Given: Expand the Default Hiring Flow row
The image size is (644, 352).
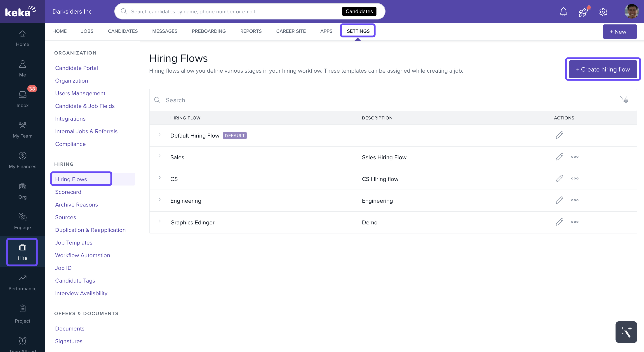Looking at the screenshot, I should (160, 134).
